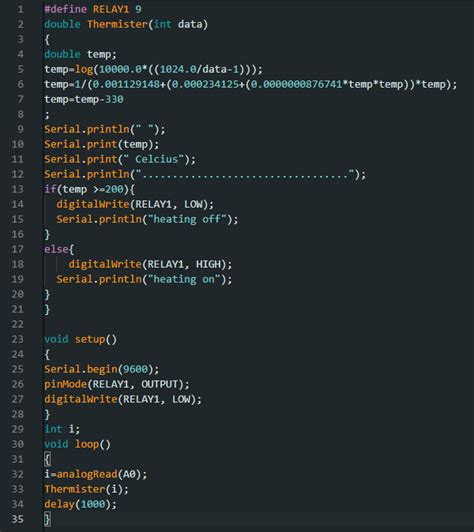Click the else keyword on line 17
Viewport: 474px width, 532px height.
56,249
